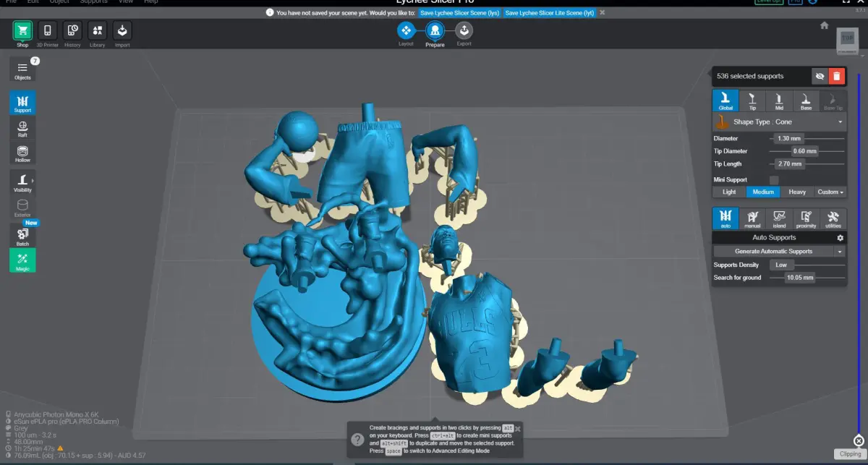Dismiss the unsaved scene notification
The height and width of the screenshot is (465, 868).
click(x=603, y=12)
